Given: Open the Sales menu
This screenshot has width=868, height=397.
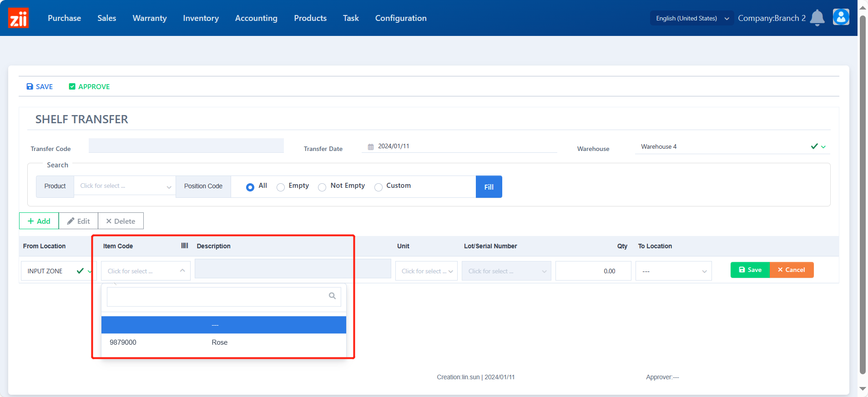Looking at the screenshot, I should click(106, 18).
